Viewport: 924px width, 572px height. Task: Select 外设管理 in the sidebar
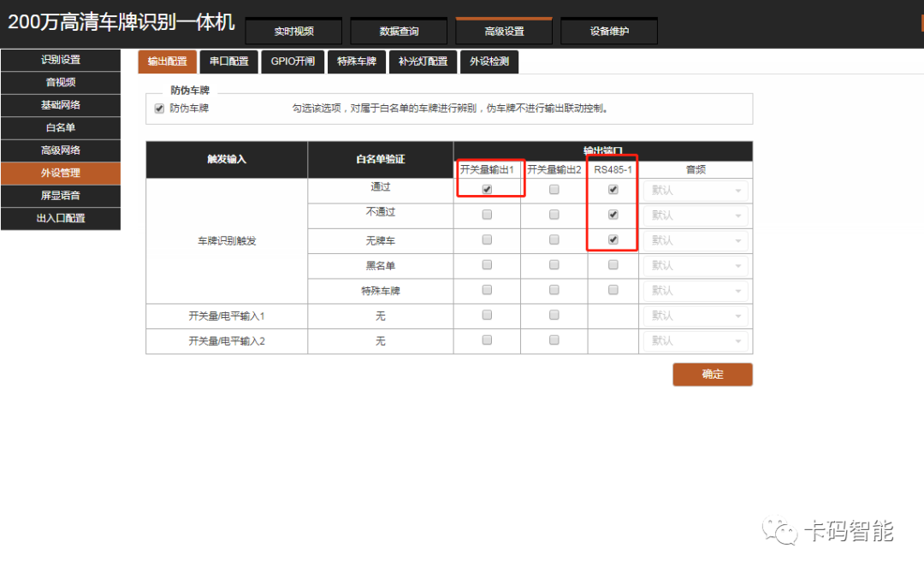pos(61,174)
